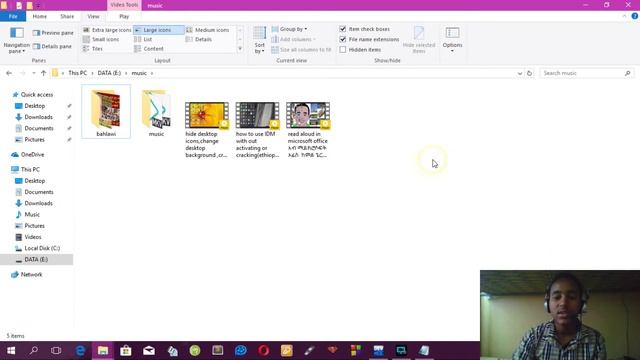Switch to Details layout
The image size is (640, 360).
click(199, 39)
